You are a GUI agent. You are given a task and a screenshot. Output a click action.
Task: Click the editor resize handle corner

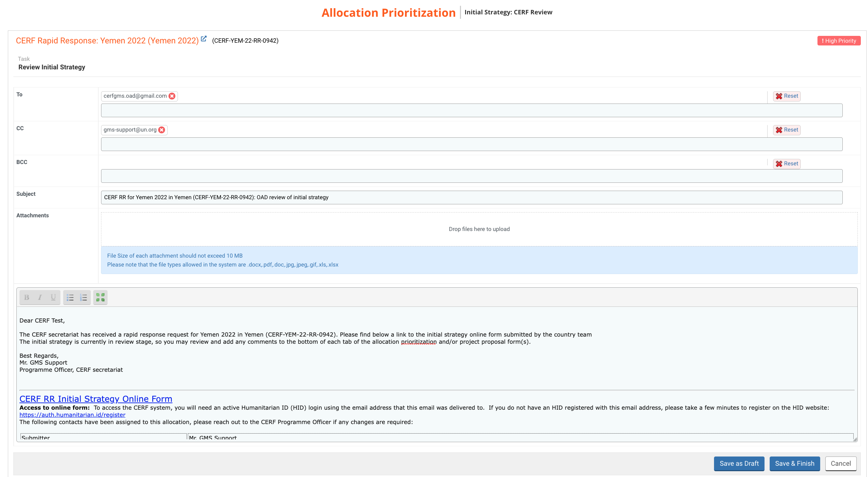click(x=855, y=439)
